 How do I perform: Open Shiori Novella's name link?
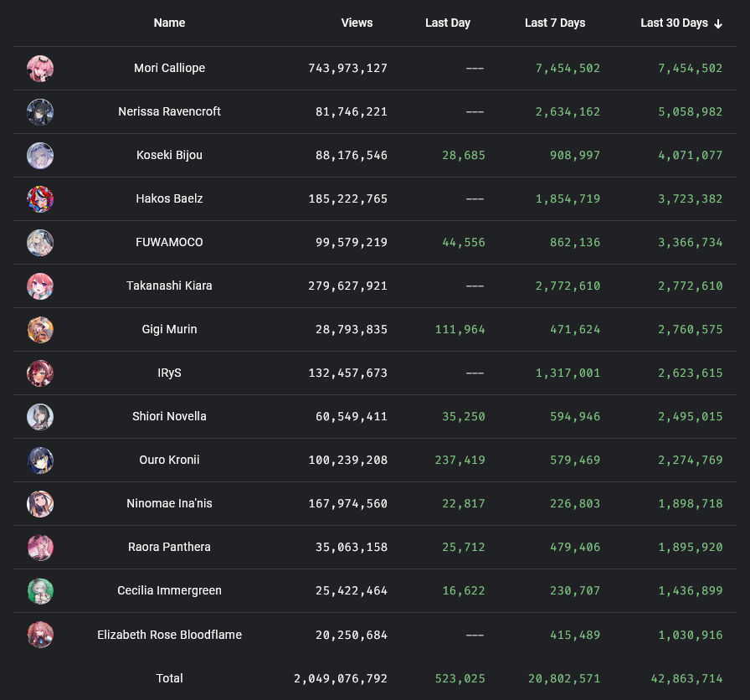(x=169, y=417)
